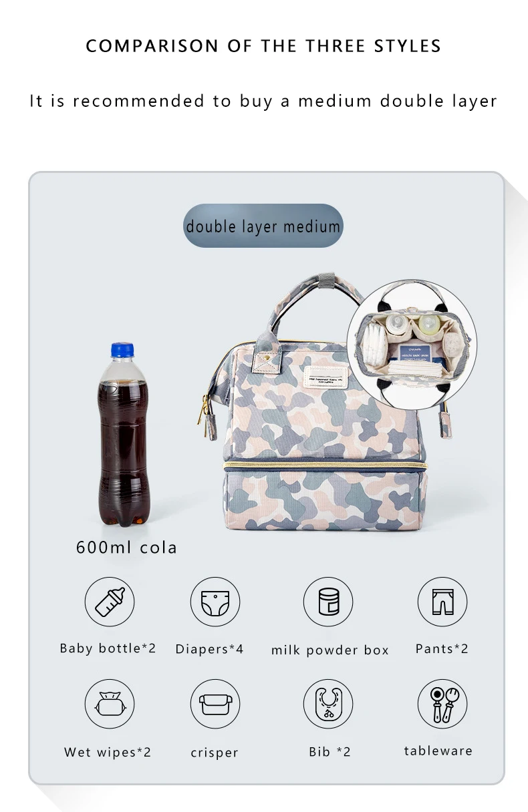Viewport: 528px width, 812px height.
Task: Click the baby bottle icon
Action: (x=110, y=602)
